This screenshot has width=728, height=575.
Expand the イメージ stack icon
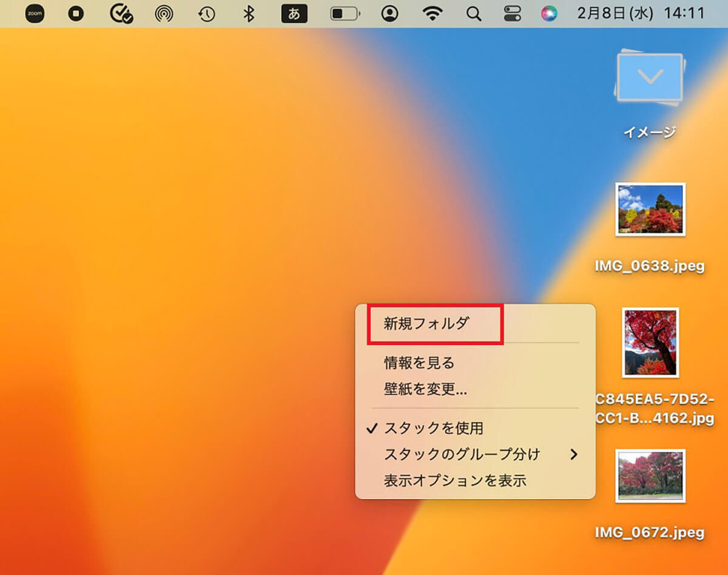(x=650, y=78)
